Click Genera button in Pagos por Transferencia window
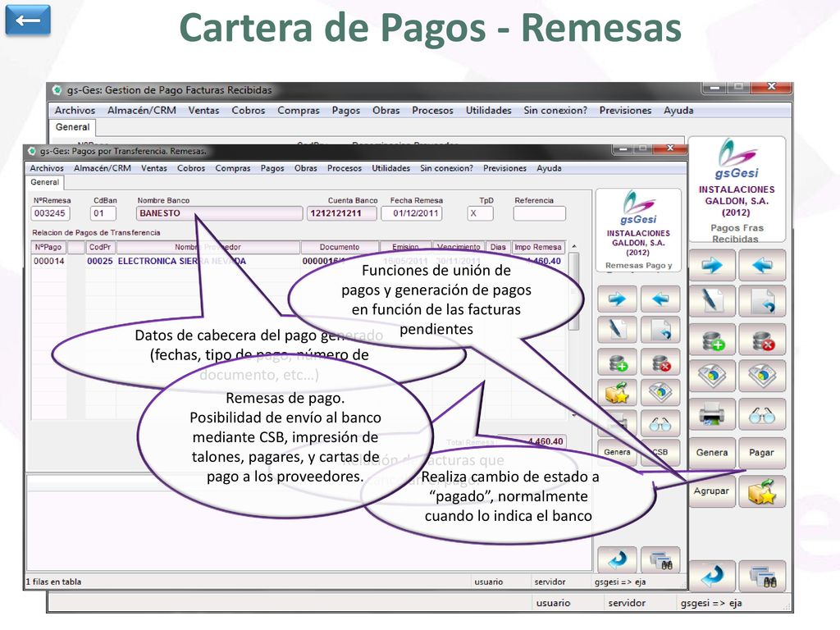The image size is (840, 630). pyautogui.click(x=617, y=452)
